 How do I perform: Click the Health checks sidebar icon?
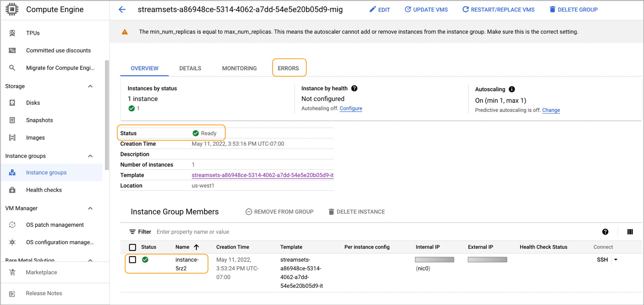point(12,190)
